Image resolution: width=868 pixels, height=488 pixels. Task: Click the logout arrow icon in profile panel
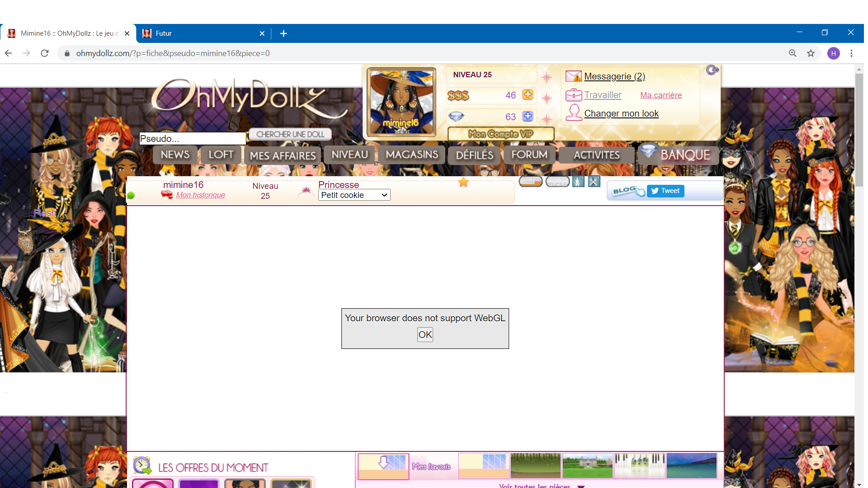point(712,70)
